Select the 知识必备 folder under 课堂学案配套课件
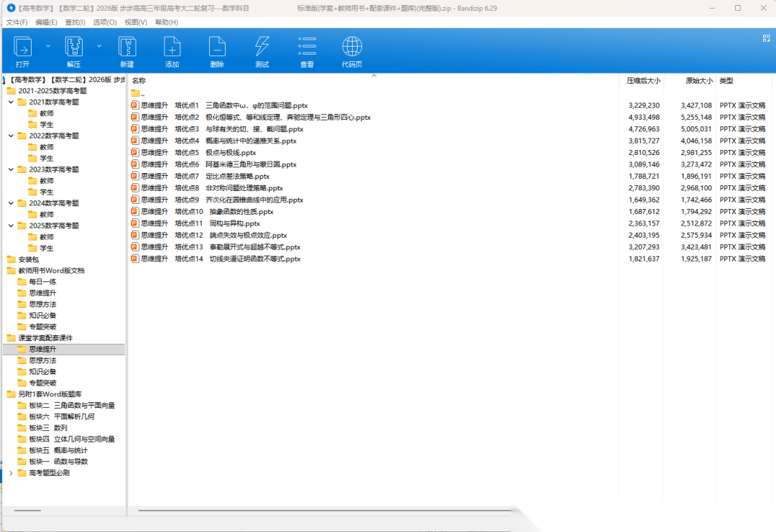776x532 pixels. pyautogui.click(x=42, y=372)
